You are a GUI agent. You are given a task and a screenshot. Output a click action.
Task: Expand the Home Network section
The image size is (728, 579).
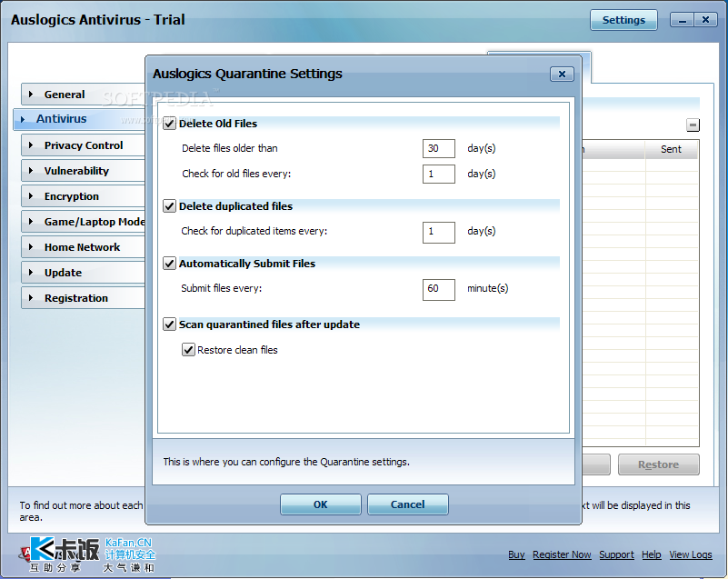point(84,247)
